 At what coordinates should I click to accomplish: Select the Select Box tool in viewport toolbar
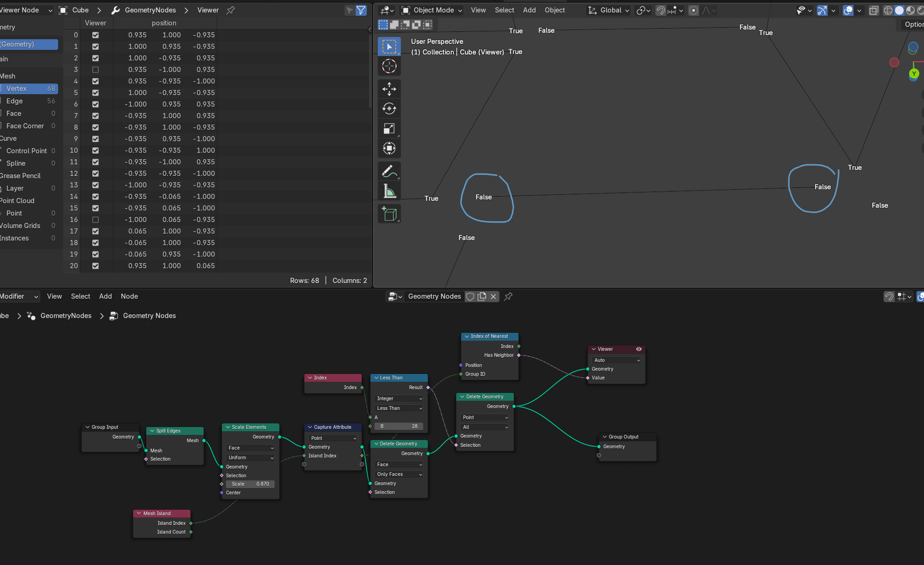point(389,46)
